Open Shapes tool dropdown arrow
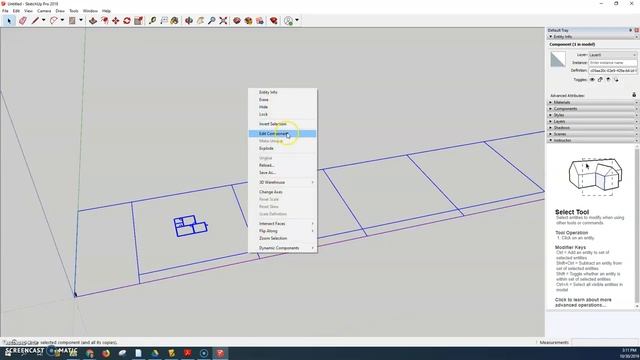 pyautogui.click(x=81, y=20)
